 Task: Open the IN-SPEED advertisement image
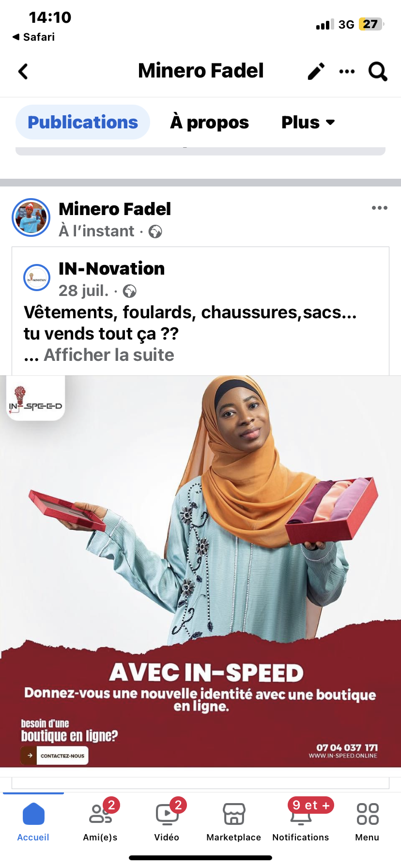pos(200,572)
